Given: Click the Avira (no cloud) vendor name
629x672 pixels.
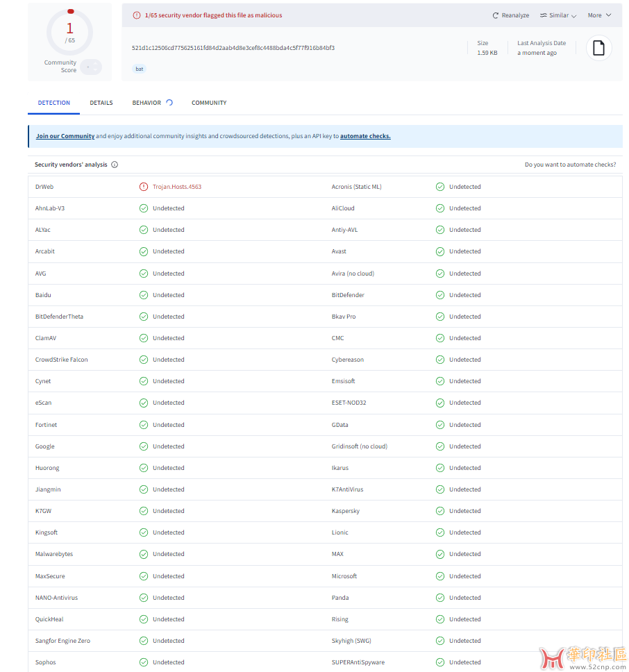Looking at the screenshot, I should [x=353, y=274].
